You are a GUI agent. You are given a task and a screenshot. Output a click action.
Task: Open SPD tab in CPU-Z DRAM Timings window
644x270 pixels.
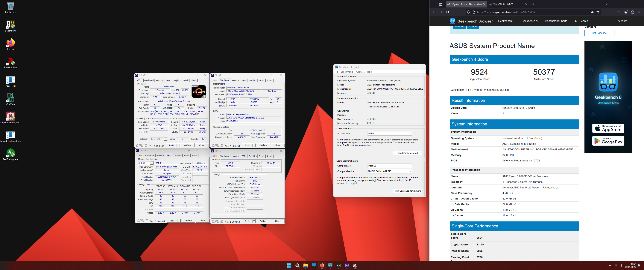pos(244,156)
